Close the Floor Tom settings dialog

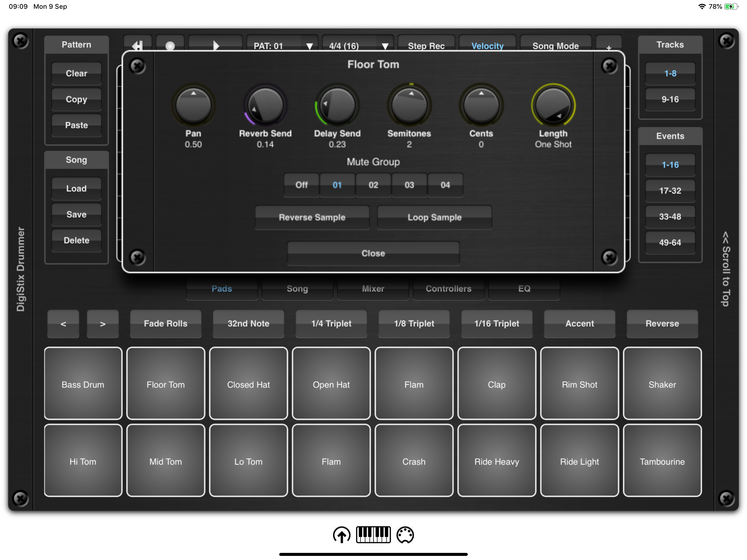point(373,253)
